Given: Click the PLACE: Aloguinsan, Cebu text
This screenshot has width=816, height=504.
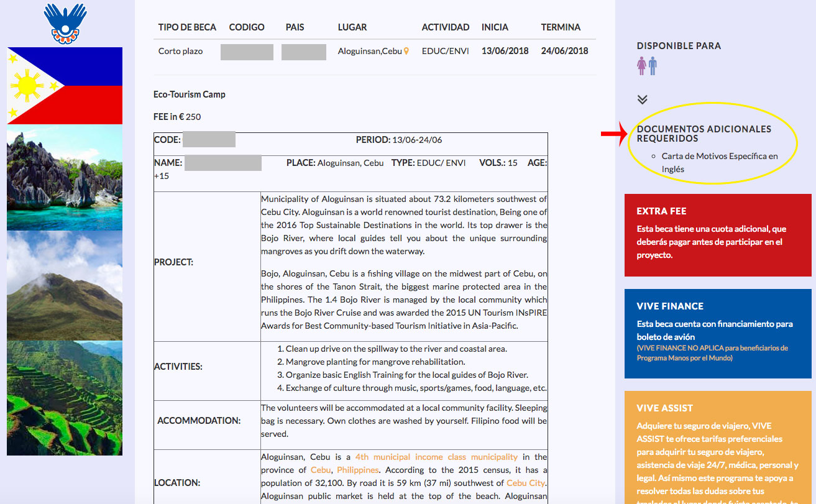Looking at the screenshot, I should coord(335,163).
